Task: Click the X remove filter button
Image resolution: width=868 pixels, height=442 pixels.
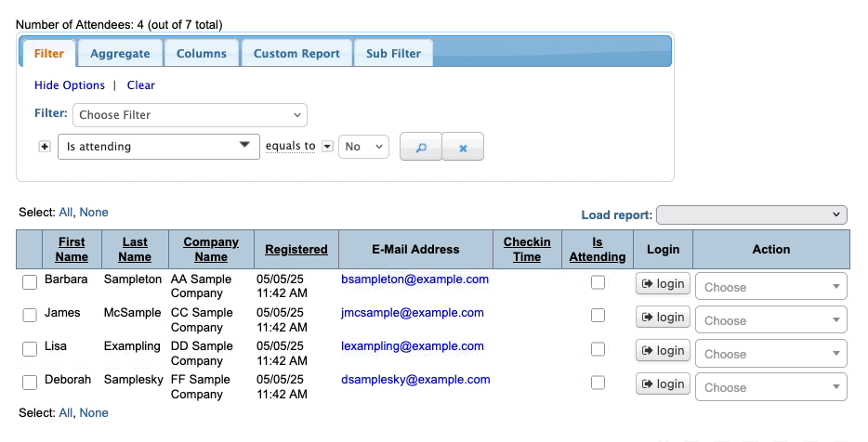Action: (463, 147)
